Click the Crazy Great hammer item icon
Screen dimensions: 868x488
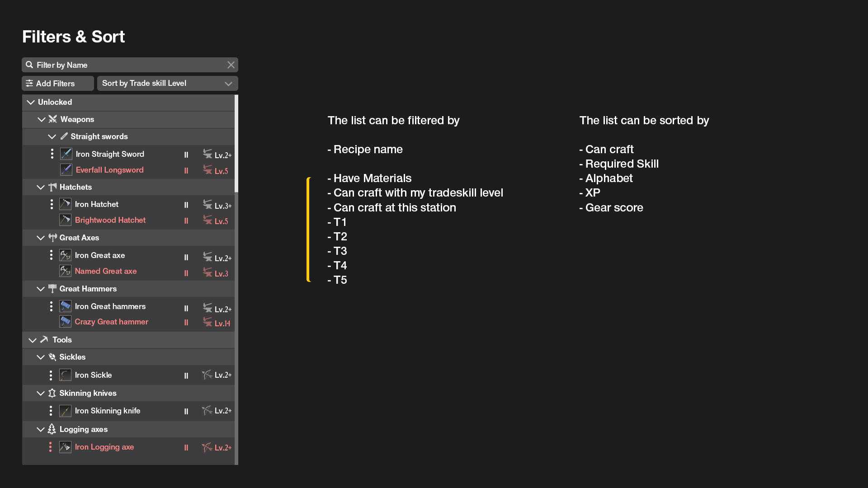tap(65, 322)
